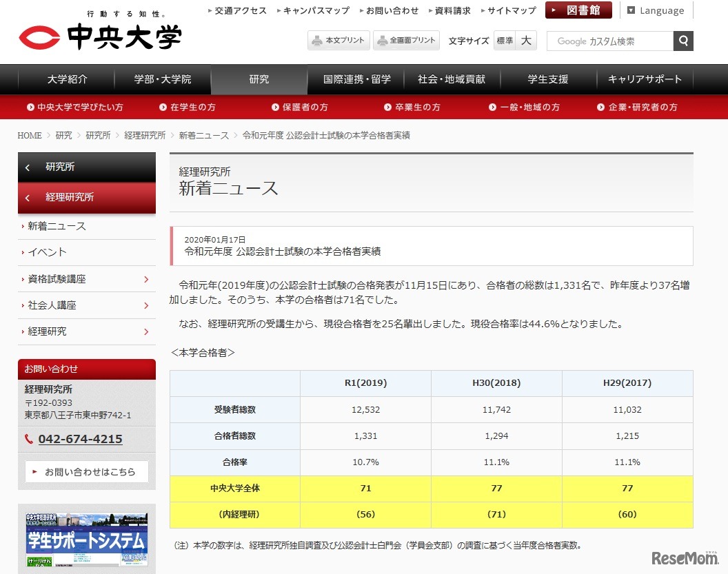Click the Google custom search magnifier icon
Screen dimensions: 728x574
682,41
